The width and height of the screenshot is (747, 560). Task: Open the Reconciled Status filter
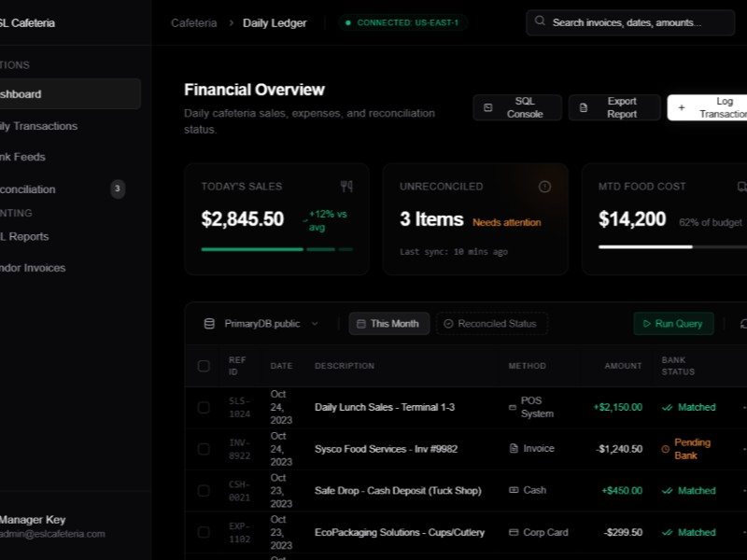(491, 324)
